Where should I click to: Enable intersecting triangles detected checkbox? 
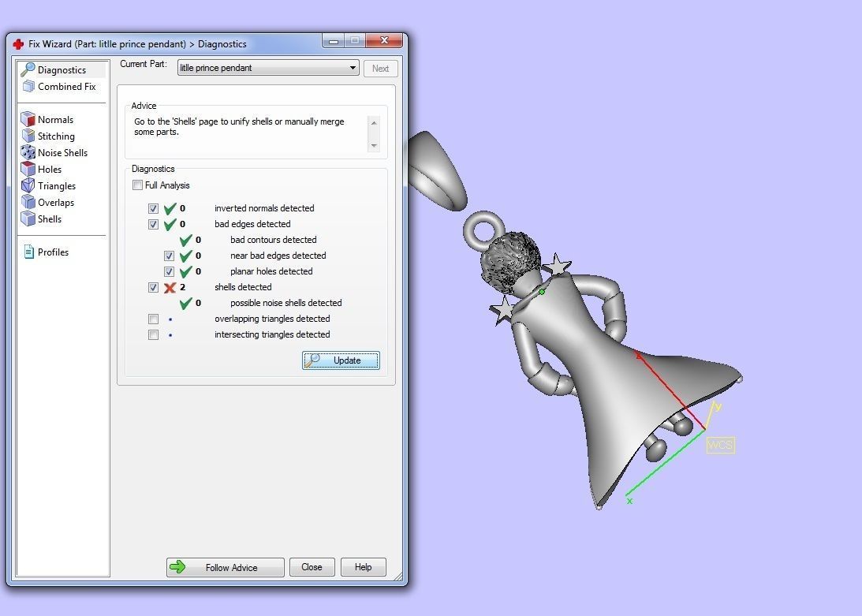click(153, 335)
